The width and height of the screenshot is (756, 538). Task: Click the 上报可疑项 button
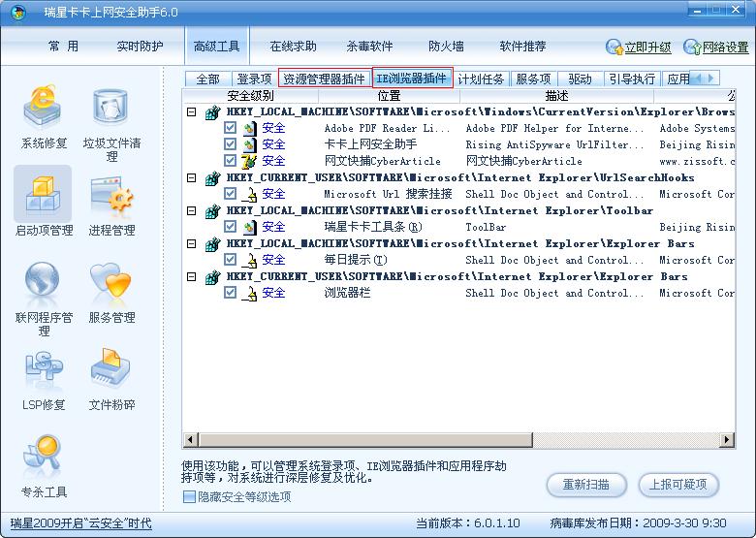click(678, 485)
